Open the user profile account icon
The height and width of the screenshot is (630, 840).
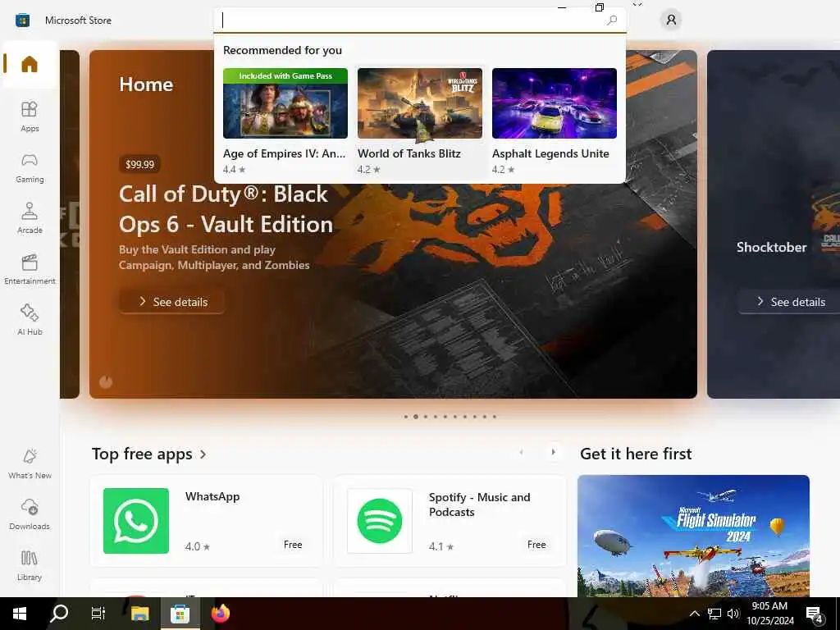point(671,21)
